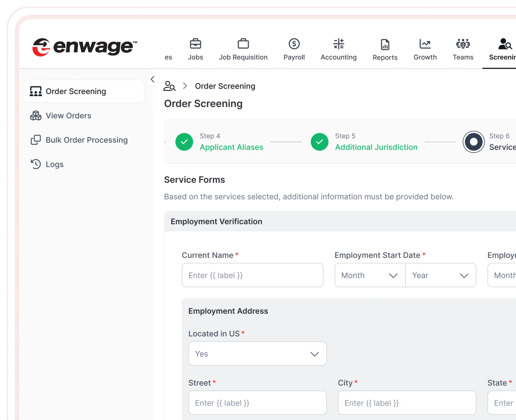516x420 pixels.
Task: Go to Logs in the sidebar
Action: (55, 164)
